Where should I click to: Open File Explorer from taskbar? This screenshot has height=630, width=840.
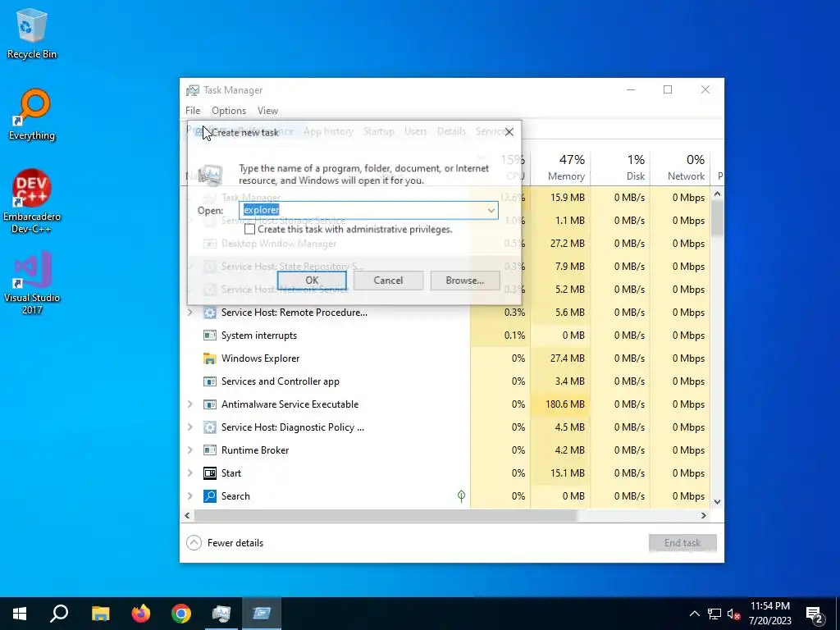point(100,614)
